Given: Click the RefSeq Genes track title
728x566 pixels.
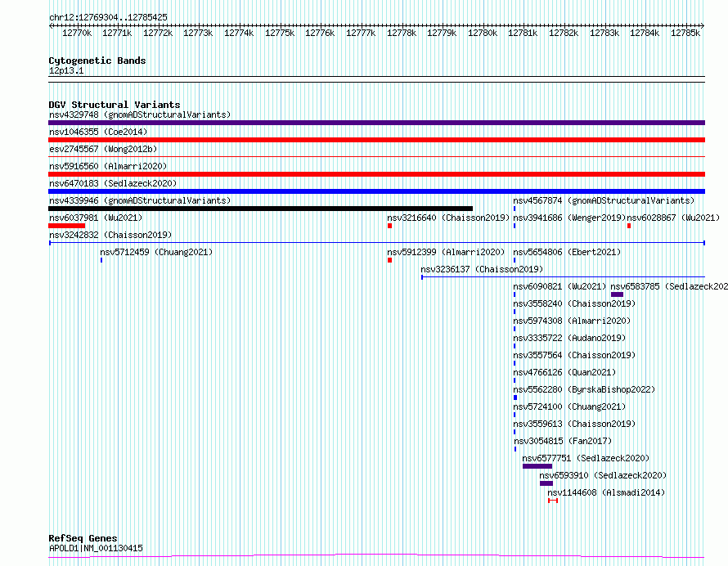Looking at the screenshot, I should tap(83, 539).
